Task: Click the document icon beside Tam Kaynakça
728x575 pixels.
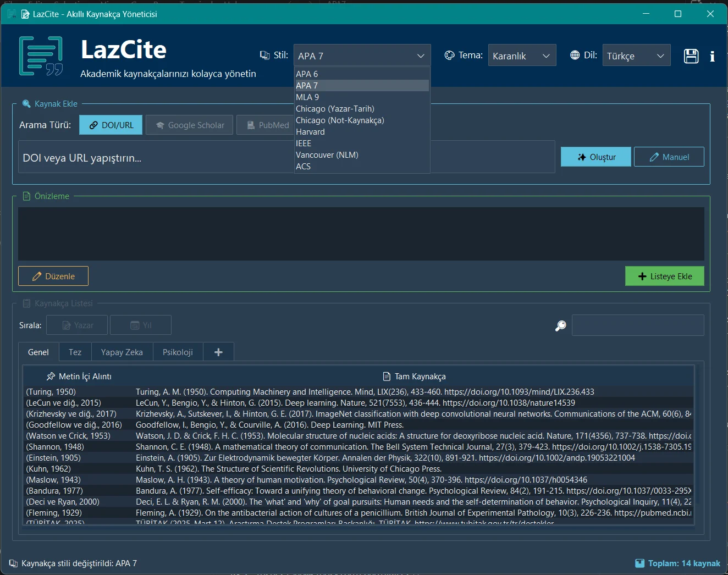Action: tap(387, 376)
